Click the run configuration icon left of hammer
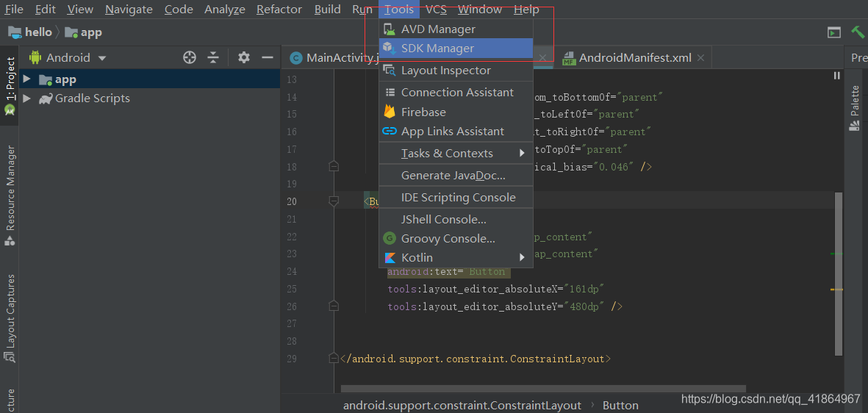The height and width of the screenshot is (413, 868). tap(833, 32)
